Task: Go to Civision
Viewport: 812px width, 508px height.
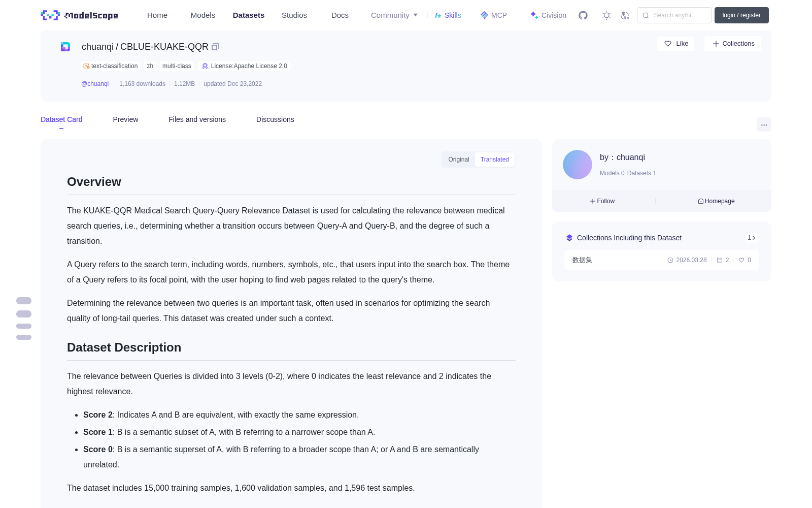Action: point(548,15)
